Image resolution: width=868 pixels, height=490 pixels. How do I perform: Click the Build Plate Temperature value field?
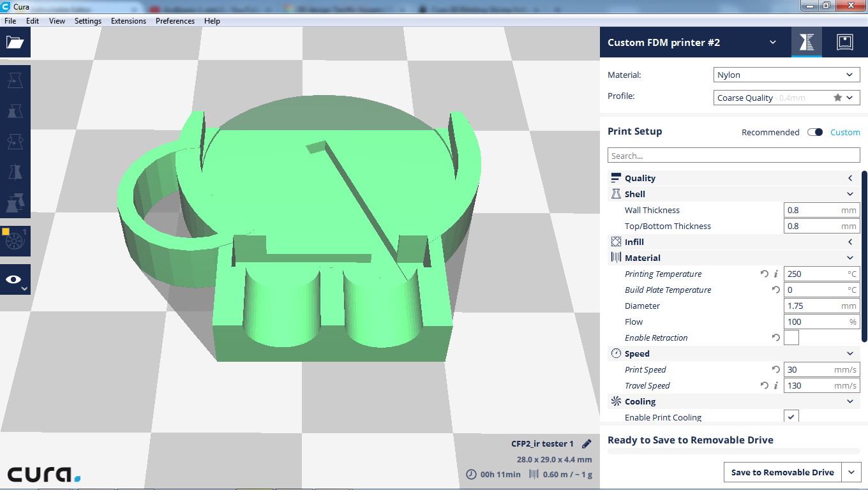click(821, 290)
